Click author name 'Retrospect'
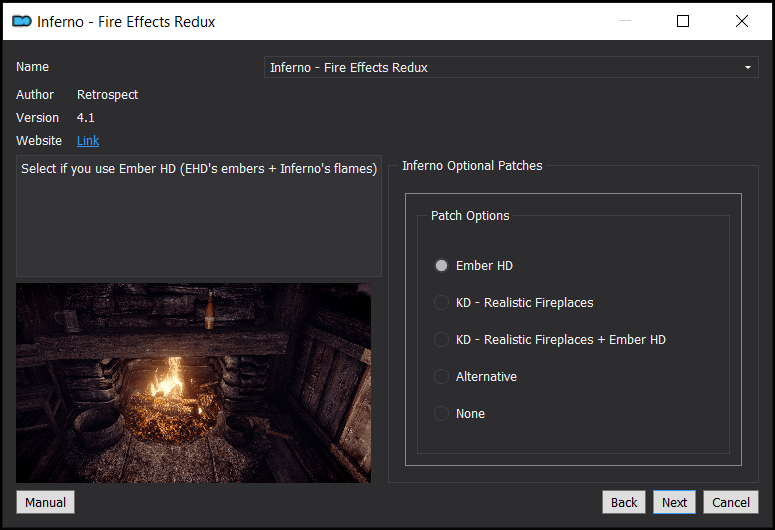 pos(107,95)
